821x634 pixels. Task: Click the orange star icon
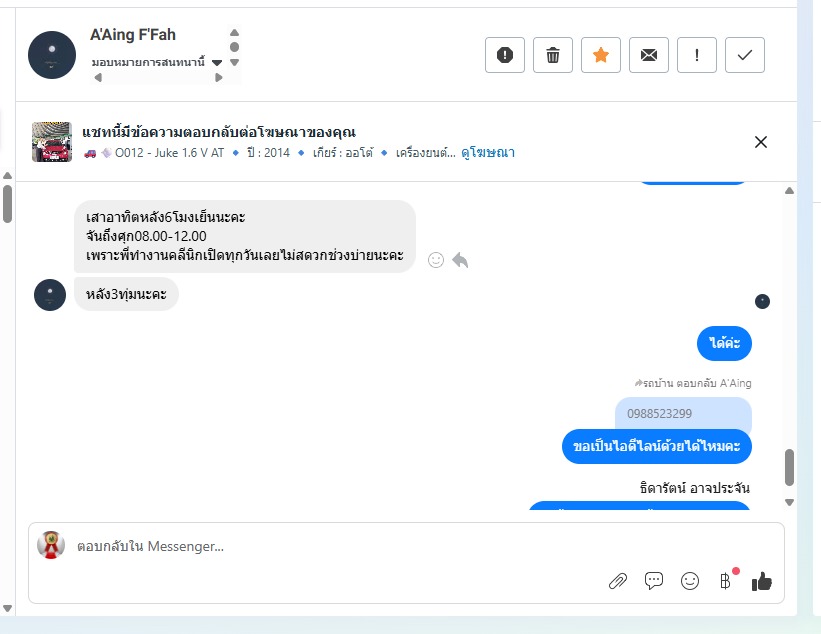click(601, 55)
